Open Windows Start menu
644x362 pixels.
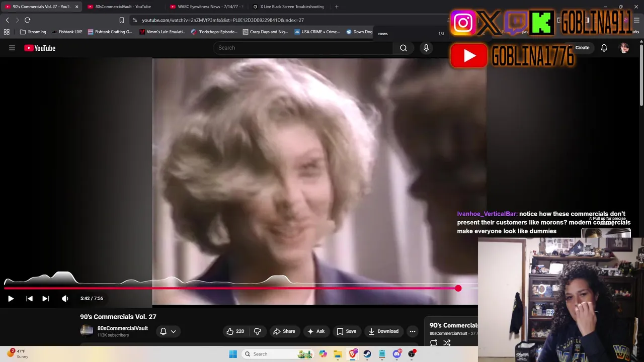[233, 354]
